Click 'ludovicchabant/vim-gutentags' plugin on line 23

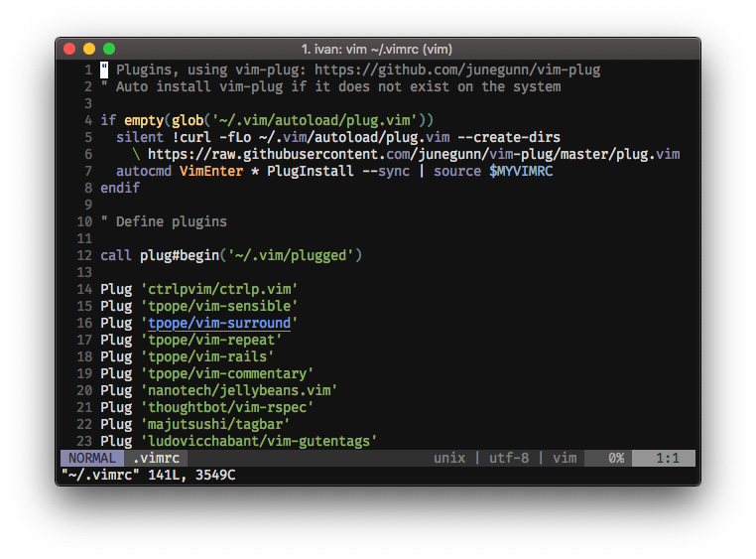click(x=259, y=441)
